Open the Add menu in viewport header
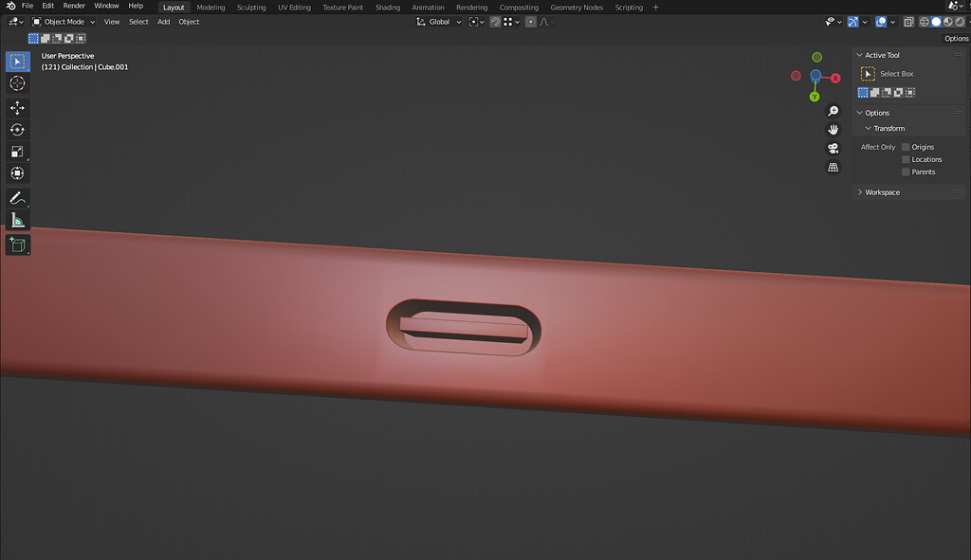 (163, 22)
